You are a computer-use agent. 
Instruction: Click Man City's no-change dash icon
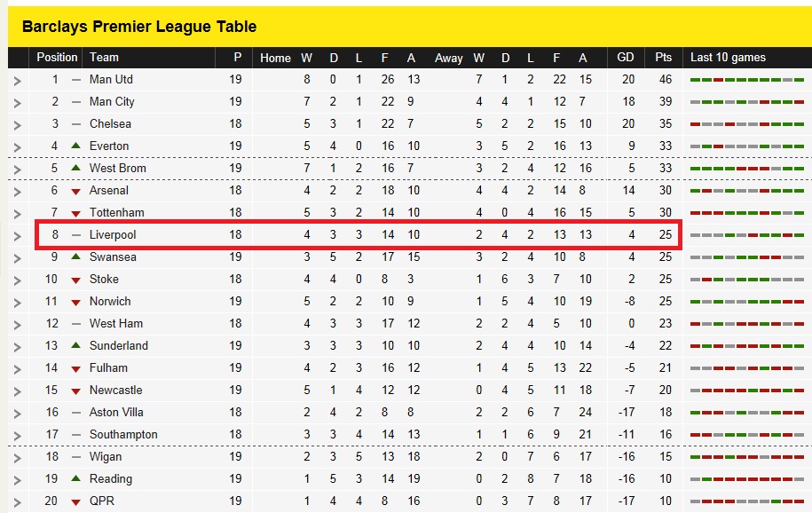coord(76,102)
